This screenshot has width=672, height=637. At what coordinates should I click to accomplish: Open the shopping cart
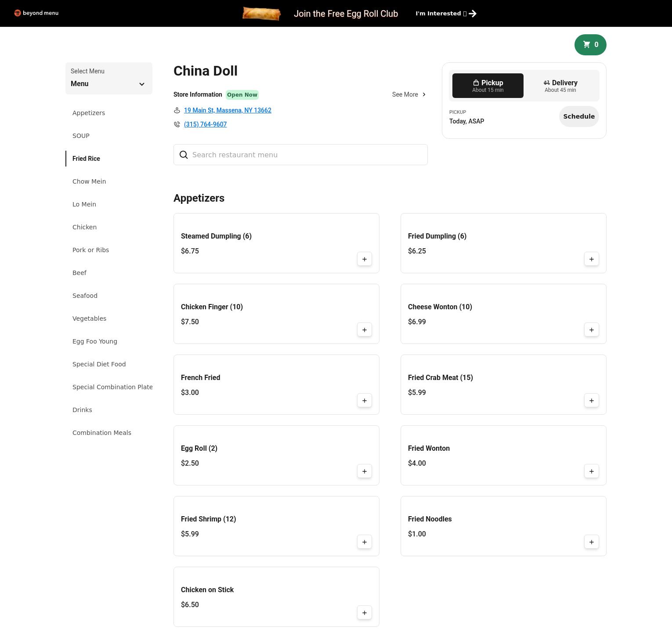coord(590,45)
